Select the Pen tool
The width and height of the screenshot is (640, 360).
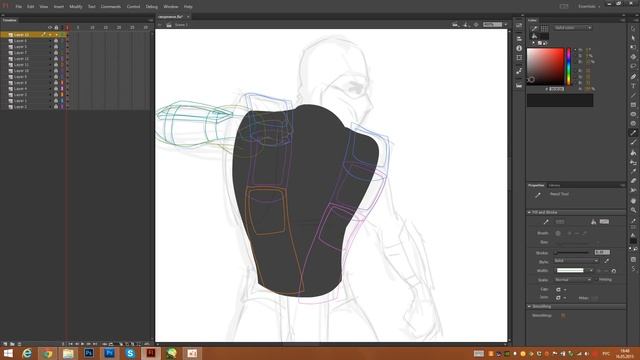(633, 76)
